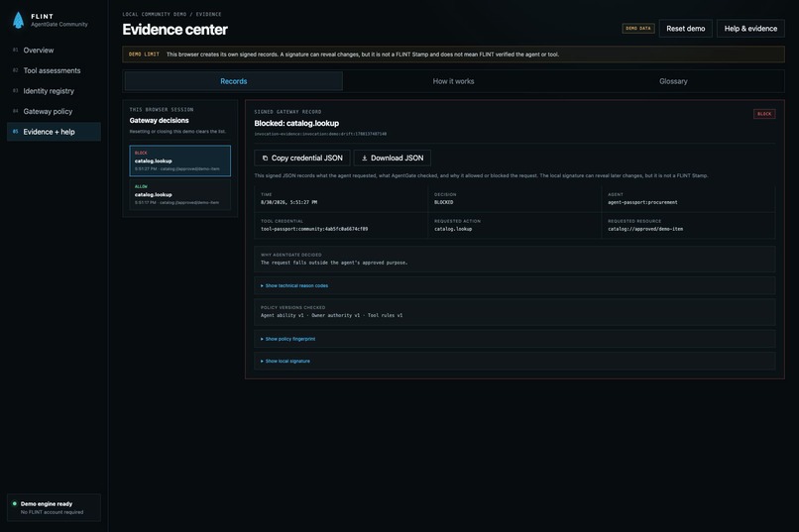The width and height of the screenshot is (799, 532).
Task: Click 'Evidence center' page title
Action: (174, 30)
